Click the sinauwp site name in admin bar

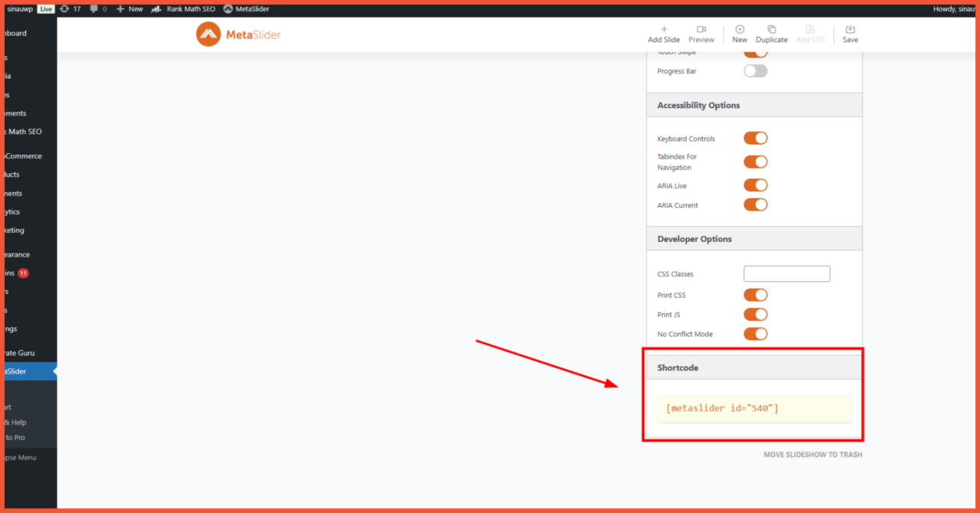coord(19,8)
